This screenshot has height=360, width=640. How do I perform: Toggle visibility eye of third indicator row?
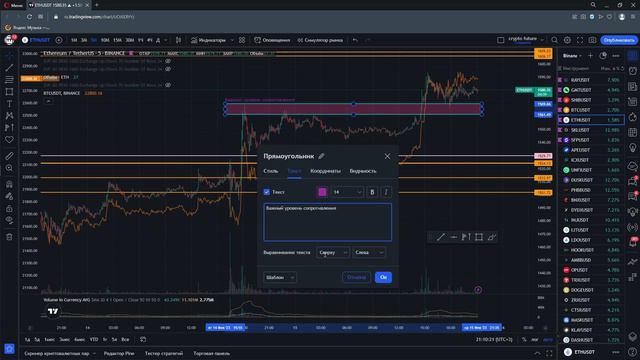click(x=168, y=85)
